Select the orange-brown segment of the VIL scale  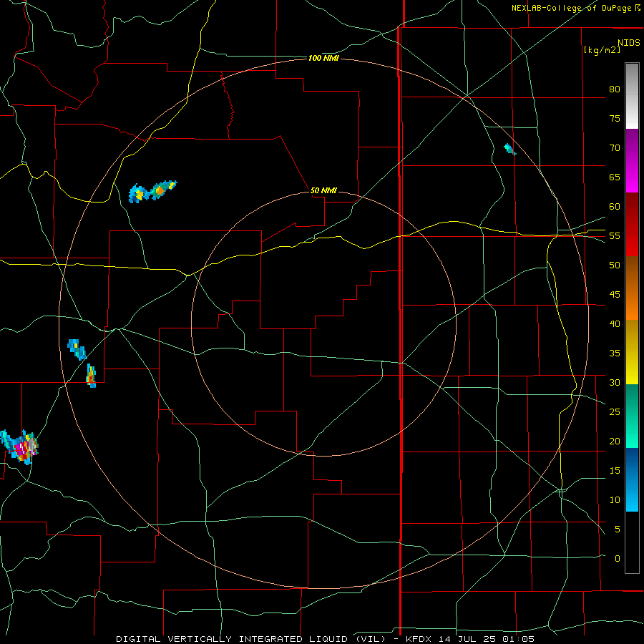pyautogui.click(x=632, y=288)
